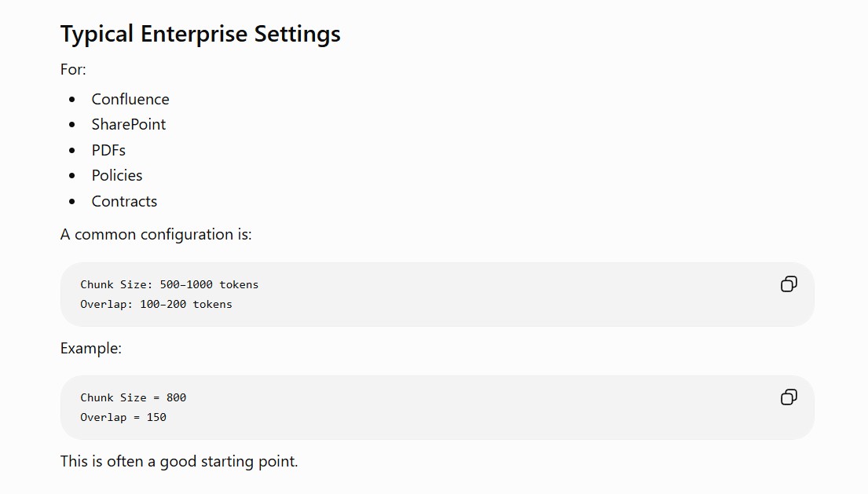Screen dimensions: 868x494
Task: Click the value 800 in the example code
Action: pos(177,397)
